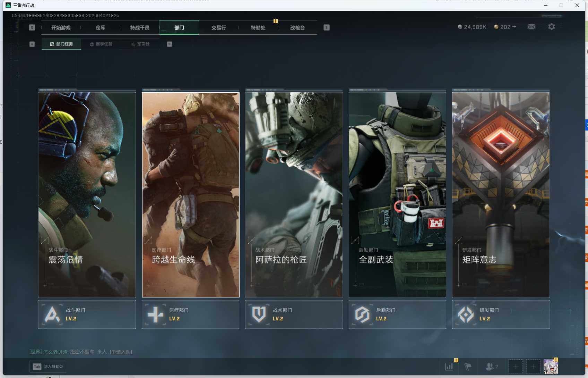The width and height of the screenshot is (588, 378).
Task: Select the 部门 tab
Action: [179, 28]
